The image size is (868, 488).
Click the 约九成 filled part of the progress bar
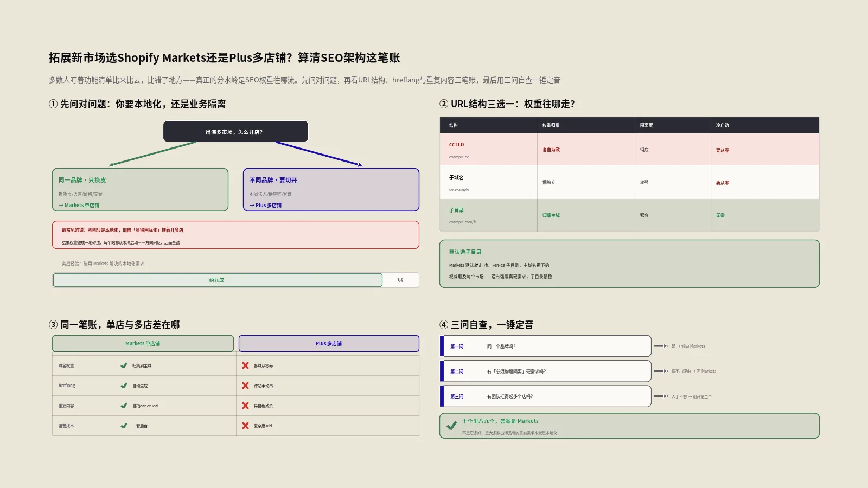click(218, 280)
